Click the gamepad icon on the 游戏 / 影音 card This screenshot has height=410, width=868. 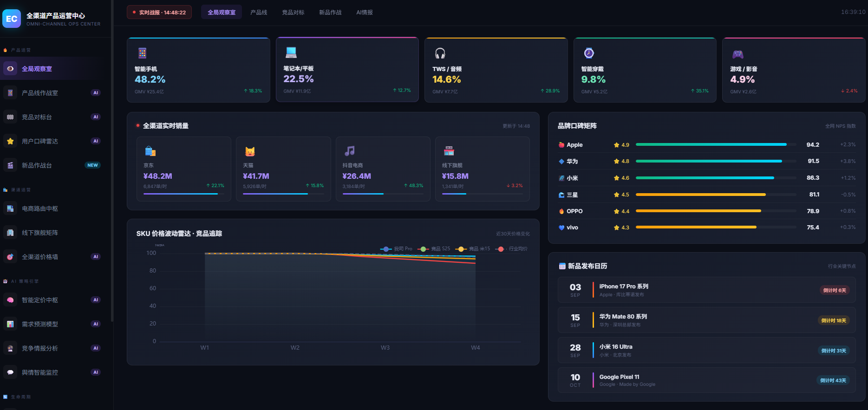(738, 54)
